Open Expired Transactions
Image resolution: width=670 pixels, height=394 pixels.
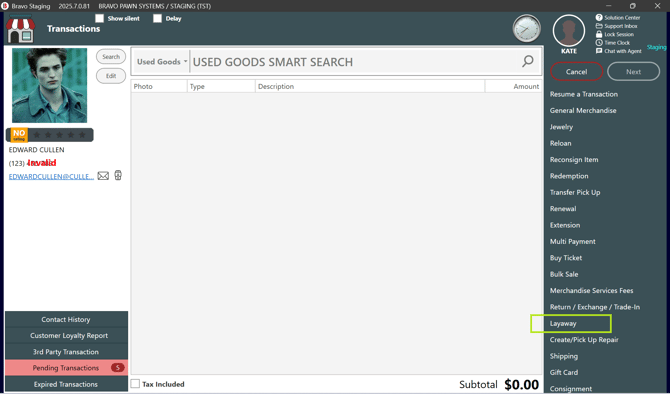66,384
